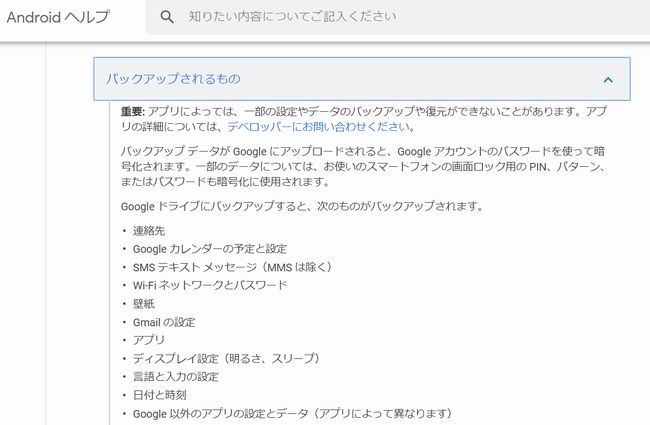Select Wi-Fi ネットワークとパスワード item

point(210,285)
